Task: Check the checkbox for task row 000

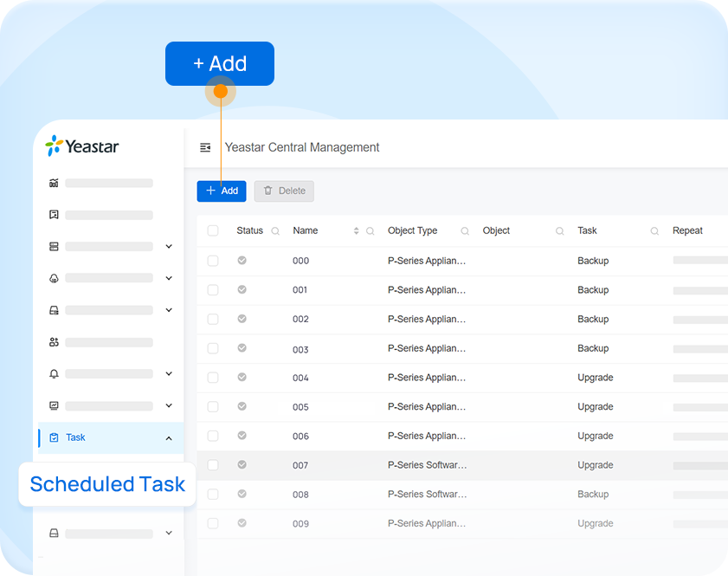Action: [213, 260]
